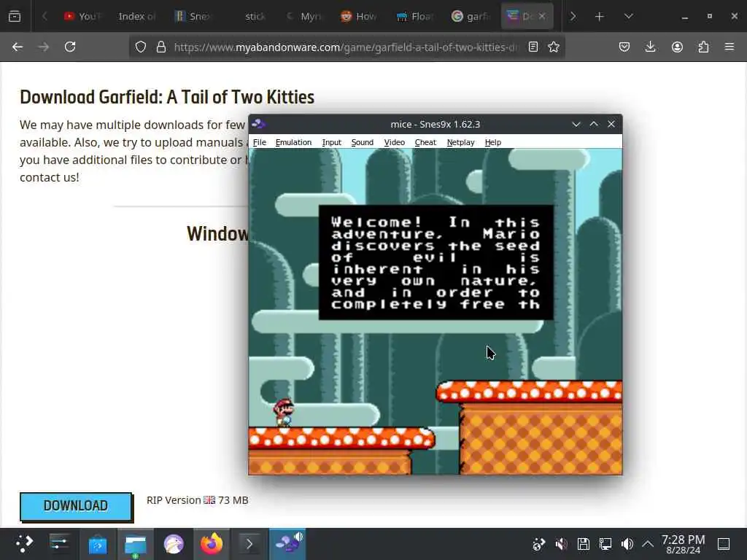Open the Dolphin file manager taskbar icon

click(136, 544)
